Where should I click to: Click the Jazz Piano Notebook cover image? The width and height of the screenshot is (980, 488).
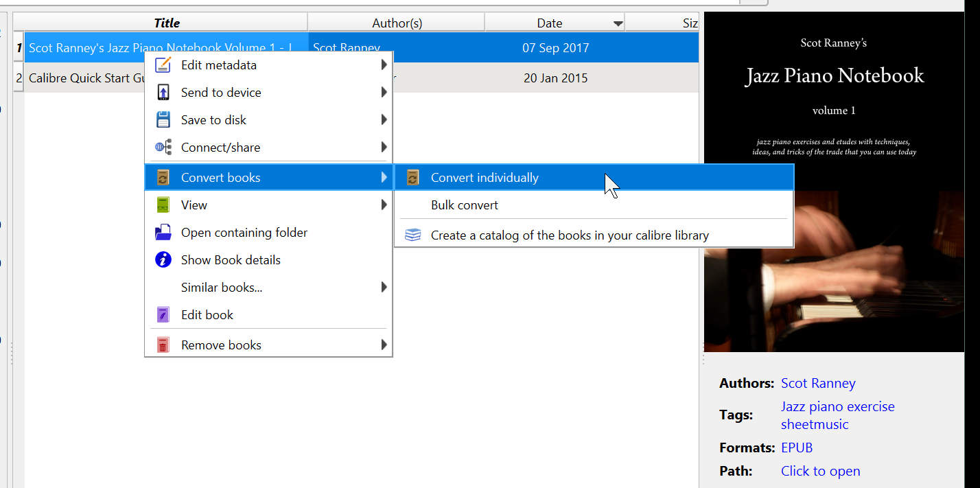click(834, 182)
